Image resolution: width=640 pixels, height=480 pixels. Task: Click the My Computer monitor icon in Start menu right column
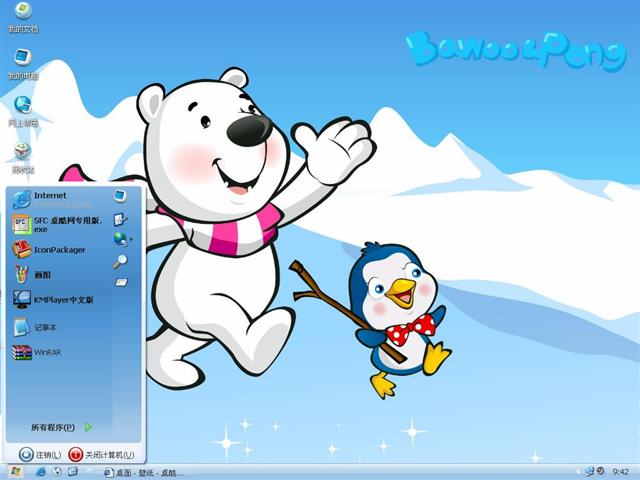tap(120, 196)
